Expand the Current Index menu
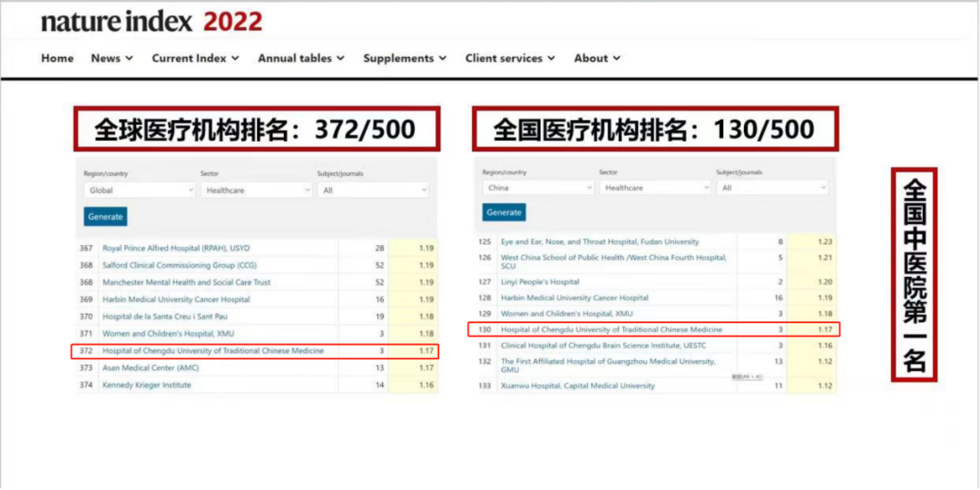Image resolution: width=980 pixels, height=490 pixels. tap(196, 58)
